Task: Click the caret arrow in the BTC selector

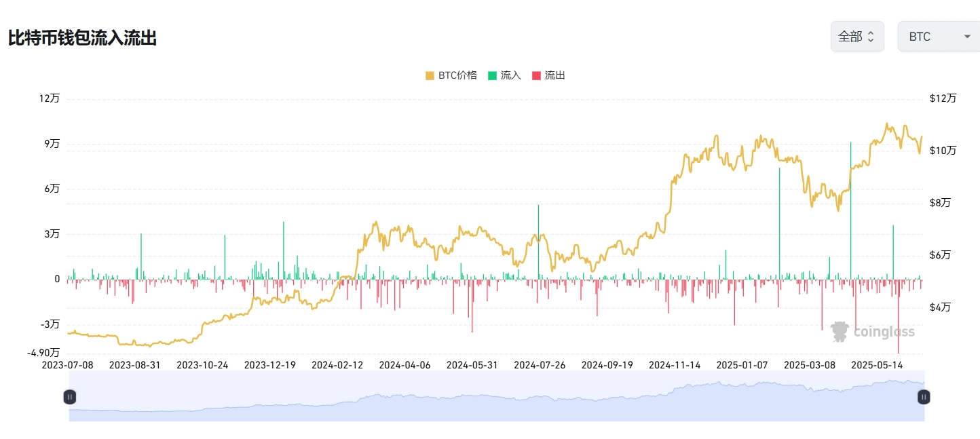Action: pos(967,37)
